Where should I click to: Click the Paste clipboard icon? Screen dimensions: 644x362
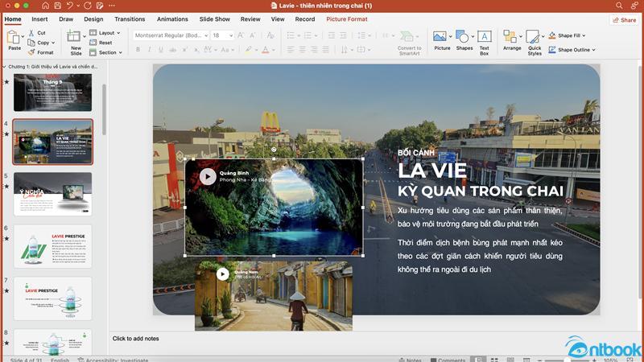coord(14,37)
